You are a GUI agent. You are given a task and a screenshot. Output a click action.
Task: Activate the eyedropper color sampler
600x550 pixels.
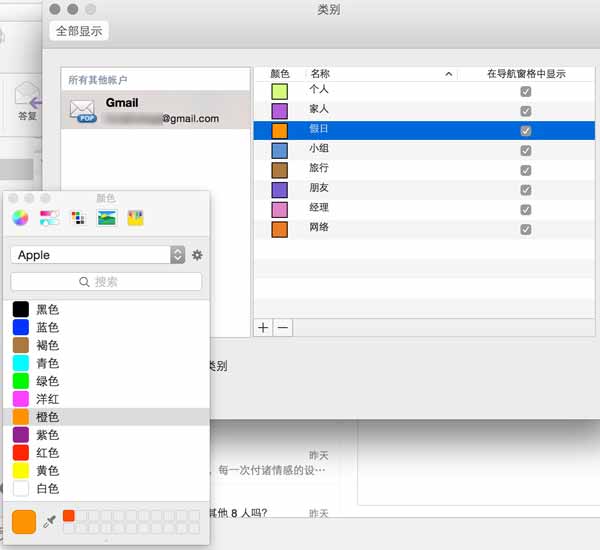pyautogui.click(x=49, y=521)
